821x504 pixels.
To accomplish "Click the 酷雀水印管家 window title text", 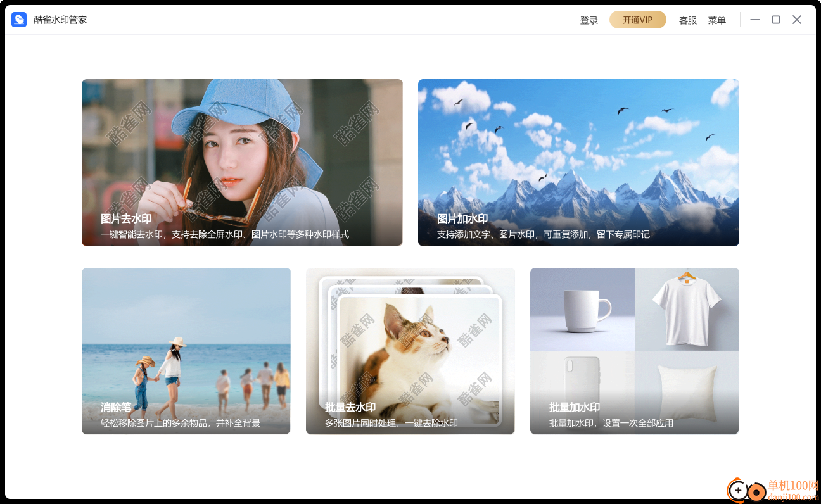I will tap(60, 20).
